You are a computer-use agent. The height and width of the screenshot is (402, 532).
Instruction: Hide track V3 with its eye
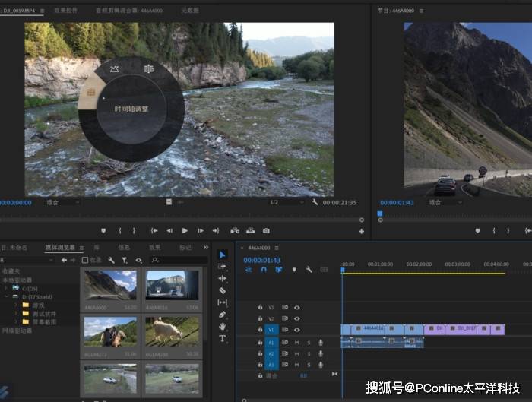(297, 307)
